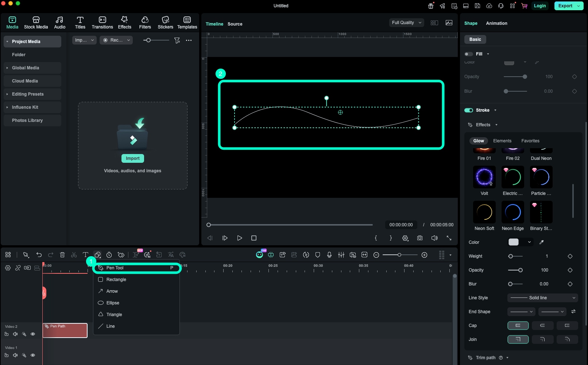Mute the Video 1 track
Viewport: 588px width, 365px height.
15,355
